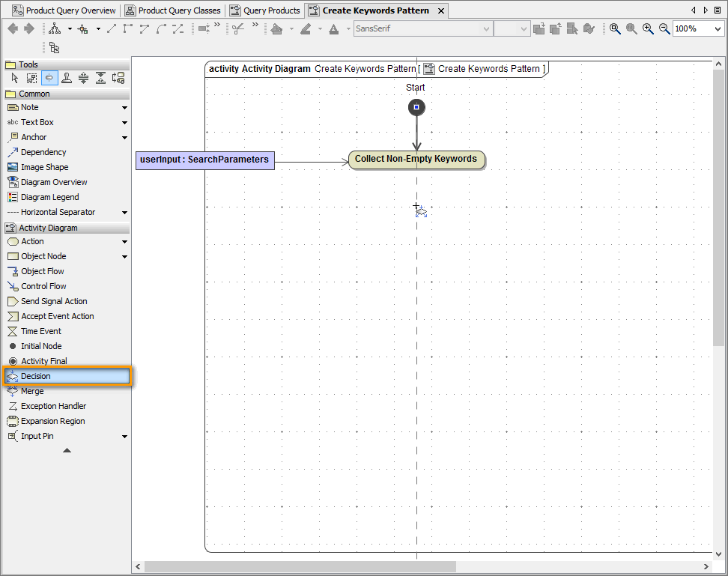Select Send Signal Action palette item

tap(54, 301)
